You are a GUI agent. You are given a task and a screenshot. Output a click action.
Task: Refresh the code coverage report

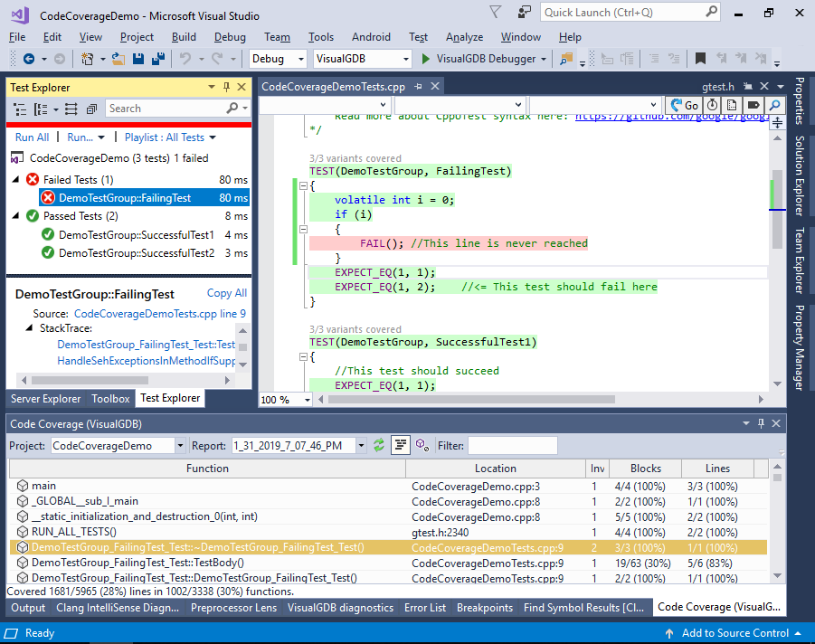click(379, 445)
